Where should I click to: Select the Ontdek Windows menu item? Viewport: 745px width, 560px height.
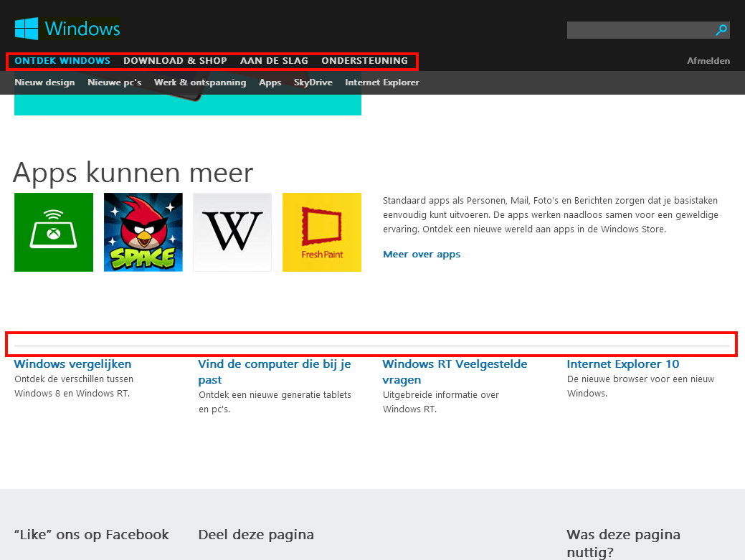pyautogui.click(x=62, y=61)
